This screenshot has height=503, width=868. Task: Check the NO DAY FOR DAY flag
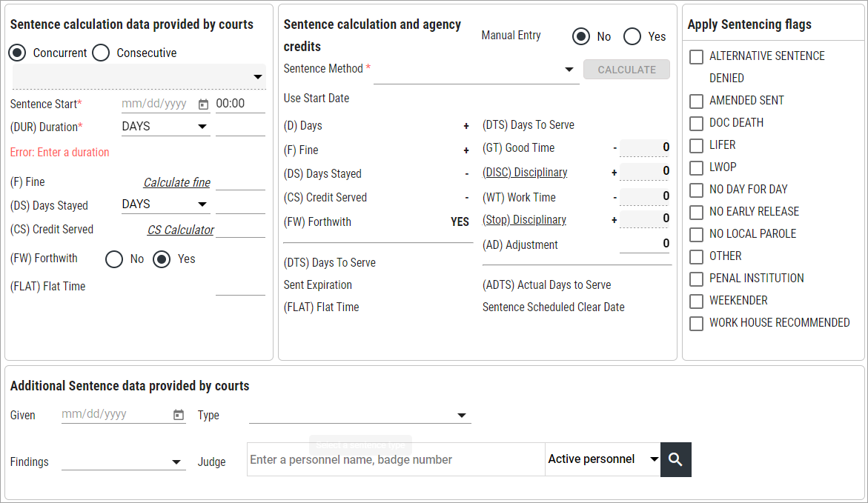(x=696, y=190)
